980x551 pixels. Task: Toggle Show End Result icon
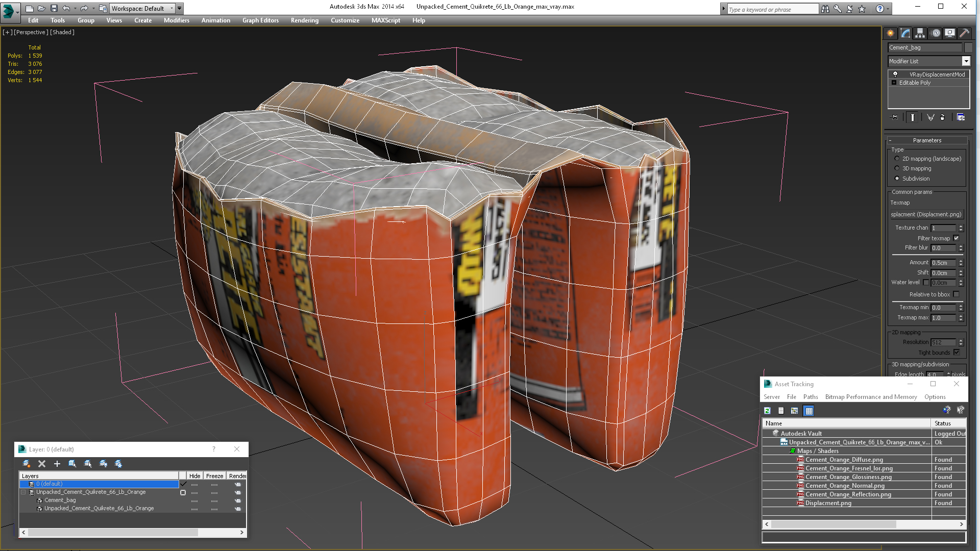point(913,117)
